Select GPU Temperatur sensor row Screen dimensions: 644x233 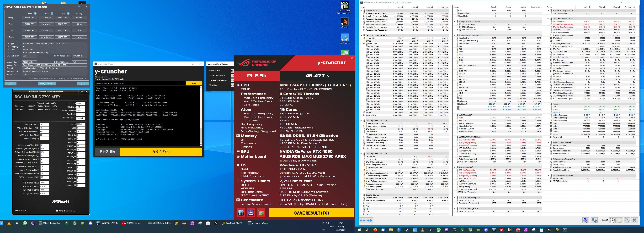[593, 22]
